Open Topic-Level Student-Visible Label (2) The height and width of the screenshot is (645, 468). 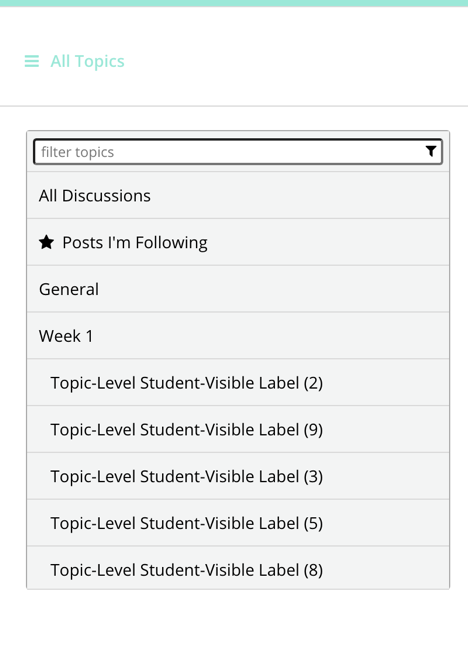click(238, 383)
